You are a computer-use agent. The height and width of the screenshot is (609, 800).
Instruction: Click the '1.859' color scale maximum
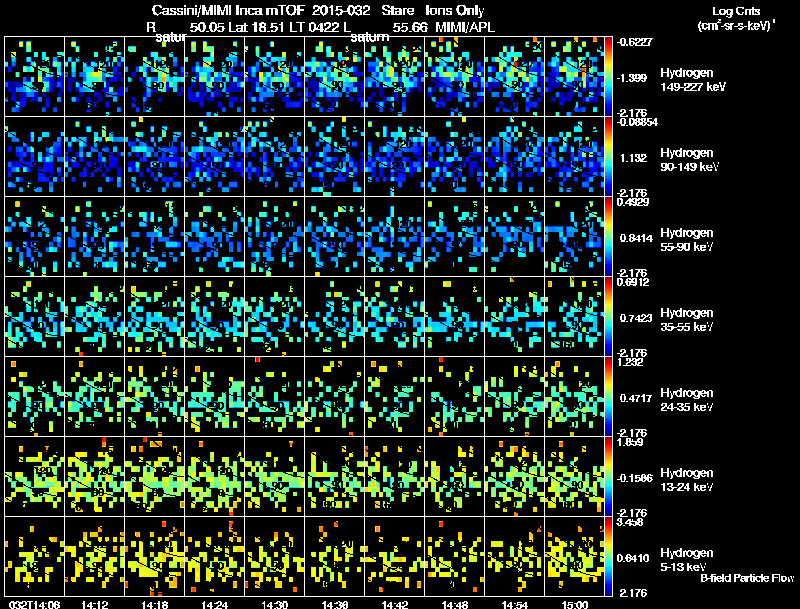click(630, 442)
